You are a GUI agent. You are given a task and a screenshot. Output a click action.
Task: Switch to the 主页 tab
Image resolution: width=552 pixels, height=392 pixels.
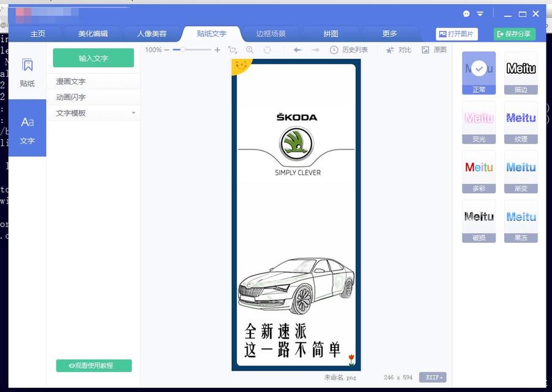point(37,34)
